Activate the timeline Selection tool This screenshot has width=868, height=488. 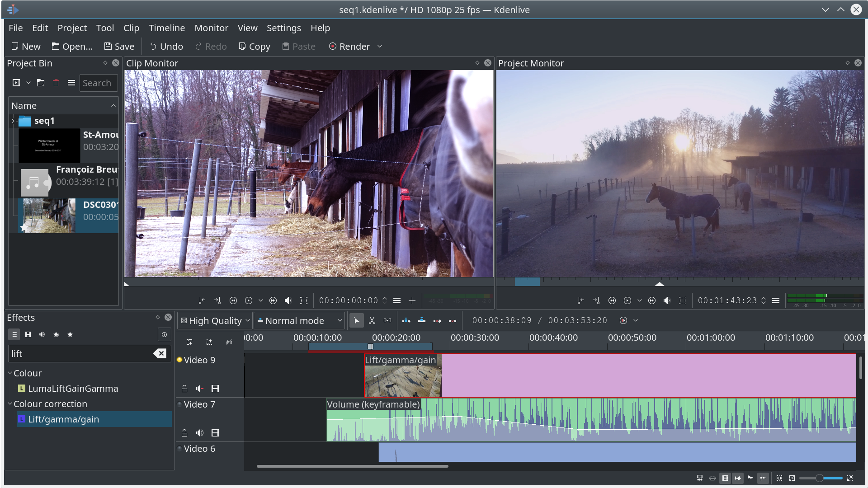pos(357,320)
